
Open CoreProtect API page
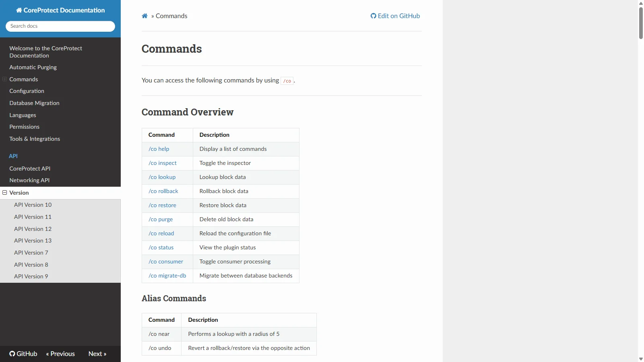(x=30, y=169)
